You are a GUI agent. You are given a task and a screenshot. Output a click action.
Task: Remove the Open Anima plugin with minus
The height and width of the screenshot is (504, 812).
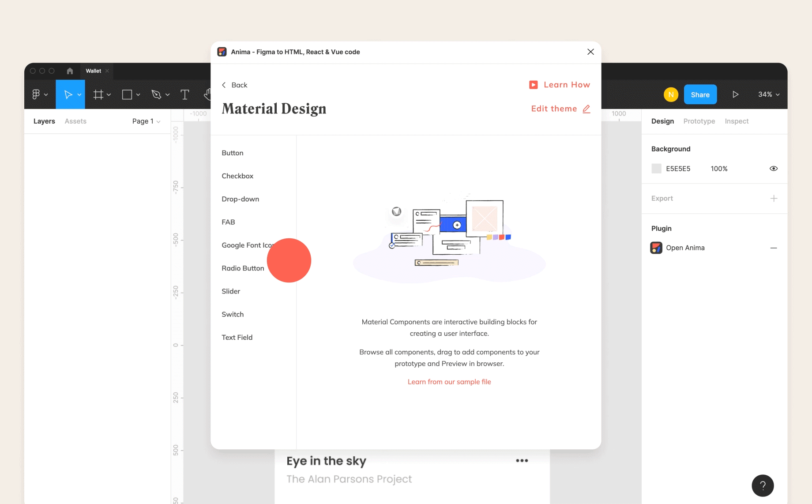coord(773,248)
